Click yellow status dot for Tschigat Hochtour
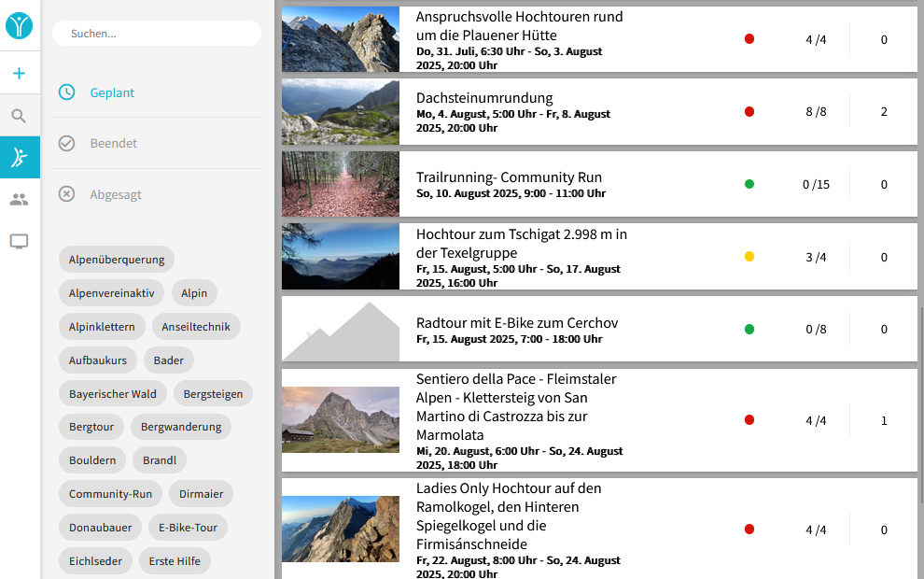Screen dimensions: 924x579 [749, 257]
